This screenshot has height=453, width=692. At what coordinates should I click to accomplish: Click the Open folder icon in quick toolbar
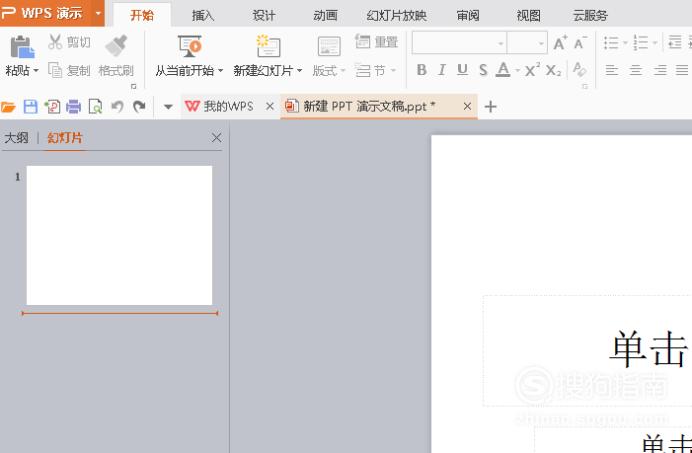[8, 106]
